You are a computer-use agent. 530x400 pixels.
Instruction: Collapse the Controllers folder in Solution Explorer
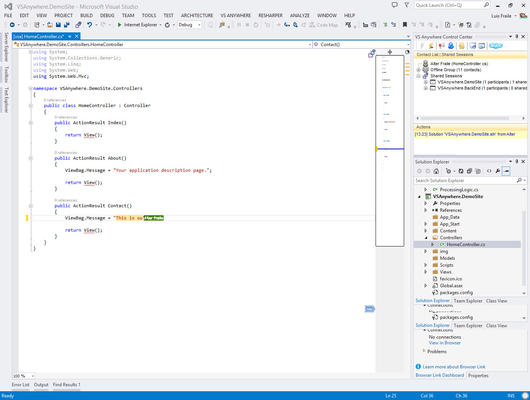click(426, 237)
